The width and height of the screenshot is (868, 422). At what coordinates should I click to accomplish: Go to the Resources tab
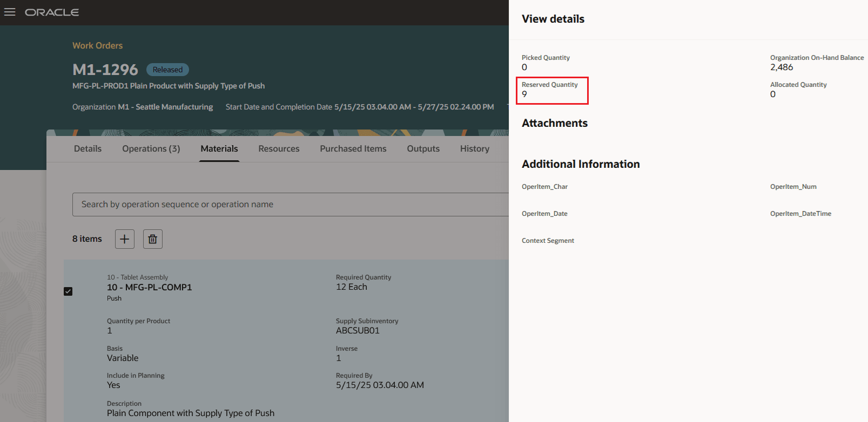(279, 149)
